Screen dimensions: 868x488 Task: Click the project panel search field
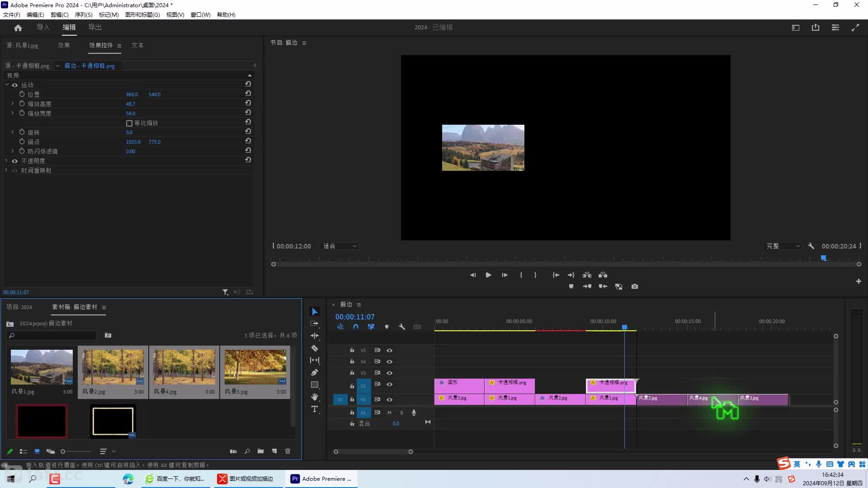(52, 335)
